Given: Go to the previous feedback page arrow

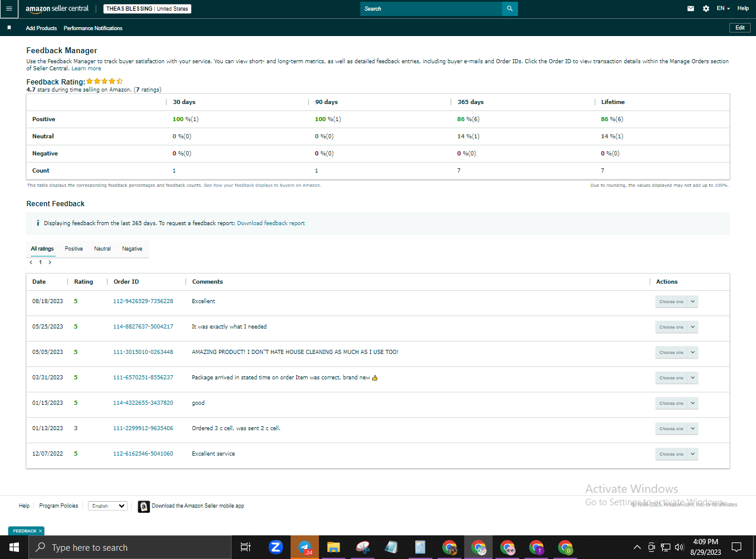Looking at the screenshot, I should click(31, 262).
